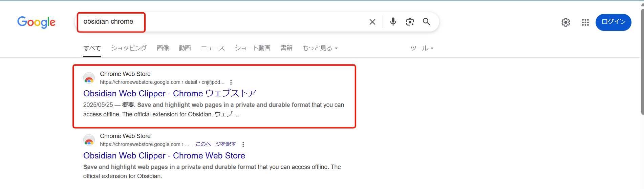Click the URL ending in 'detail › cnjifjpdd...'
The height and width of the screenshot is (189, 644).
click(162, 82)
